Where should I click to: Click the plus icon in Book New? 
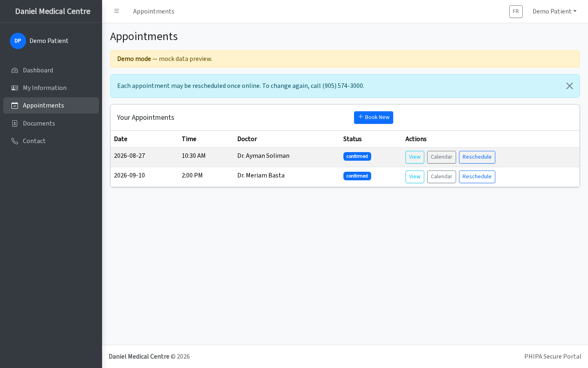click(x=361, y=117)
